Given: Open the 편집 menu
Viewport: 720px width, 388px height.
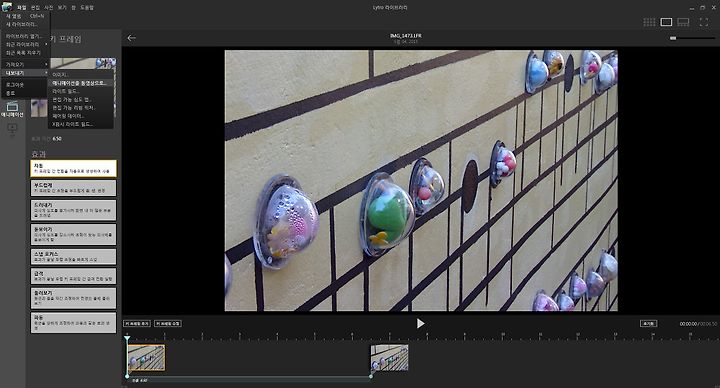Looking at the screenshot, I should coord(35,8).
